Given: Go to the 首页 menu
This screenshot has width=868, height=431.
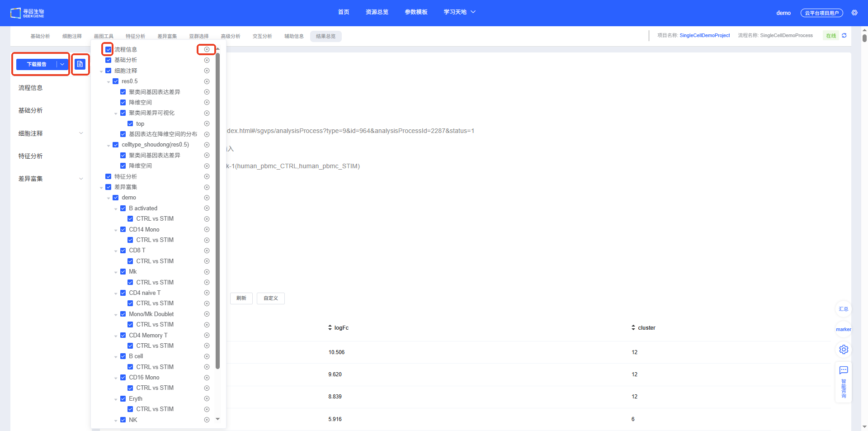Looking at the screenshot, I should (344, 12).
